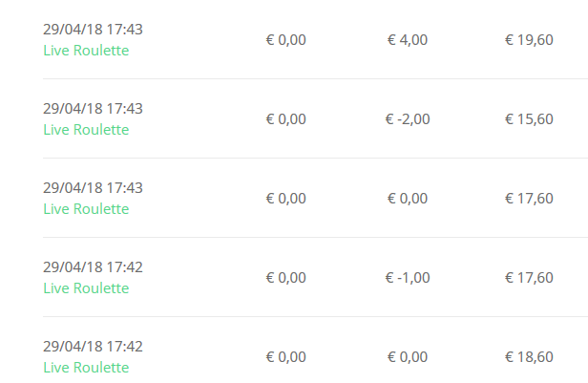Open Live Roulette link in the € 19,60 row

tap(86, 51)
